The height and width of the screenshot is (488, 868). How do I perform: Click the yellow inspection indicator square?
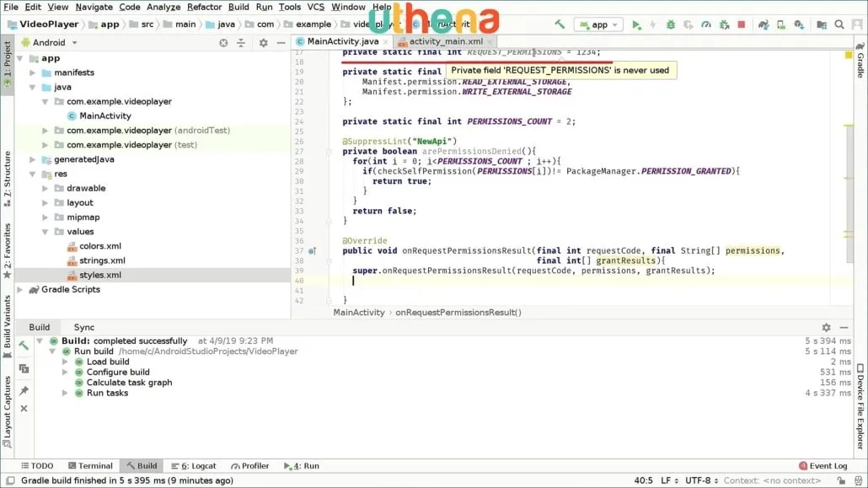pyautogui.click(x=849, y=55)
